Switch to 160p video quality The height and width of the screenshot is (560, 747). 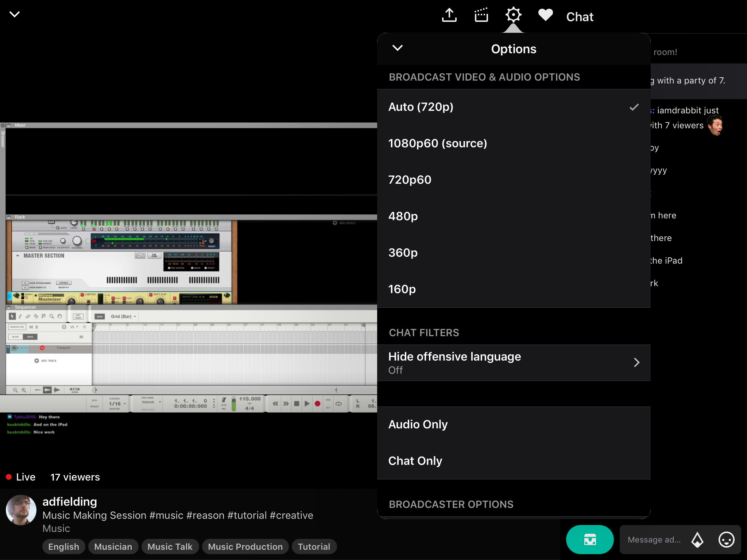[514, 289]
